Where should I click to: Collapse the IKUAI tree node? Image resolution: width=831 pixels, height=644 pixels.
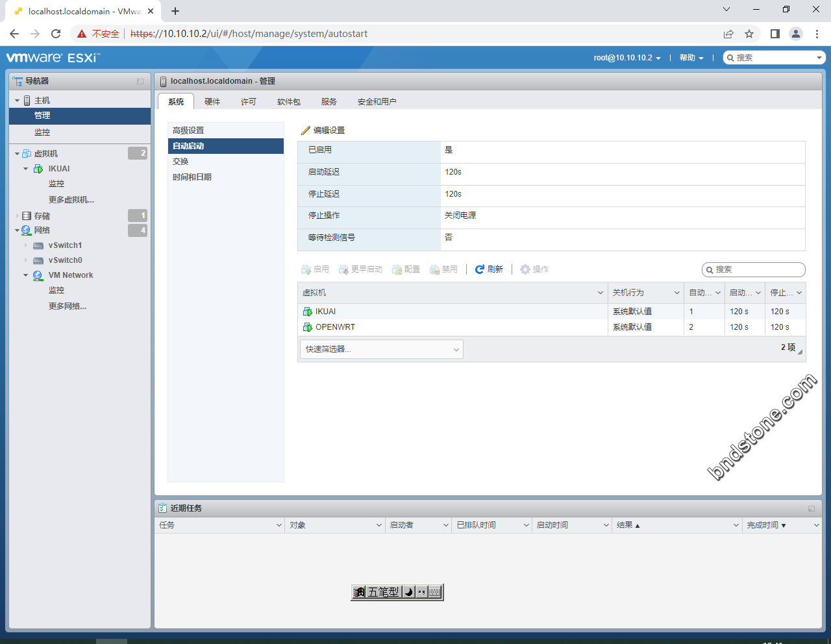coord(26,169)
